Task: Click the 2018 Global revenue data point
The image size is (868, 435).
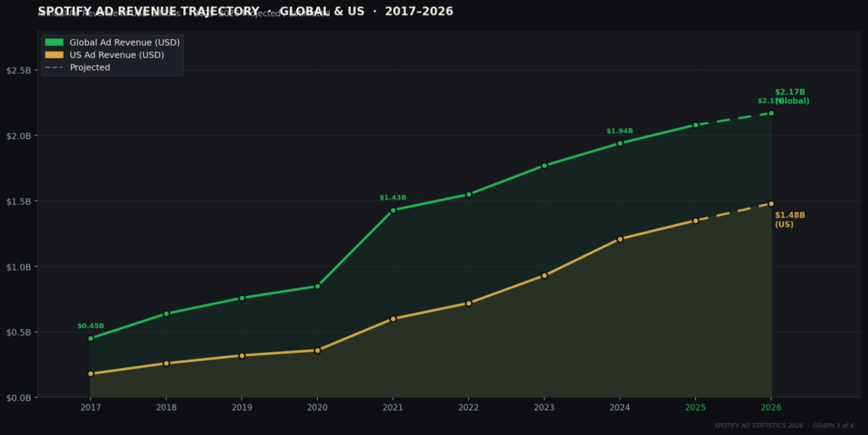Action: point(166,314)
